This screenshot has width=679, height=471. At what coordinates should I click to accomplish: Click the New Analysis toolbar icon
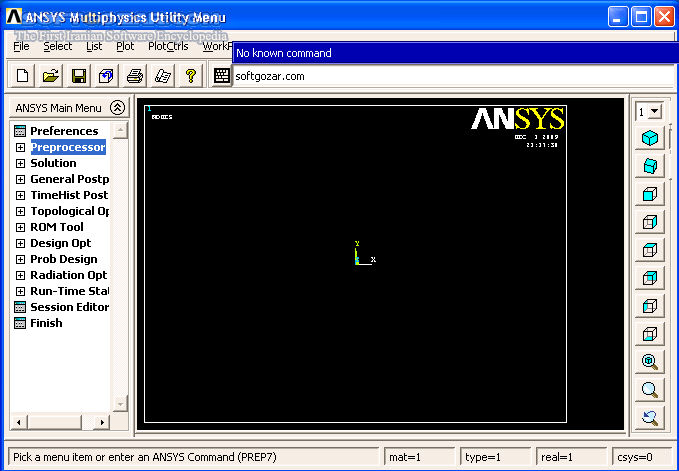(22, 76)
